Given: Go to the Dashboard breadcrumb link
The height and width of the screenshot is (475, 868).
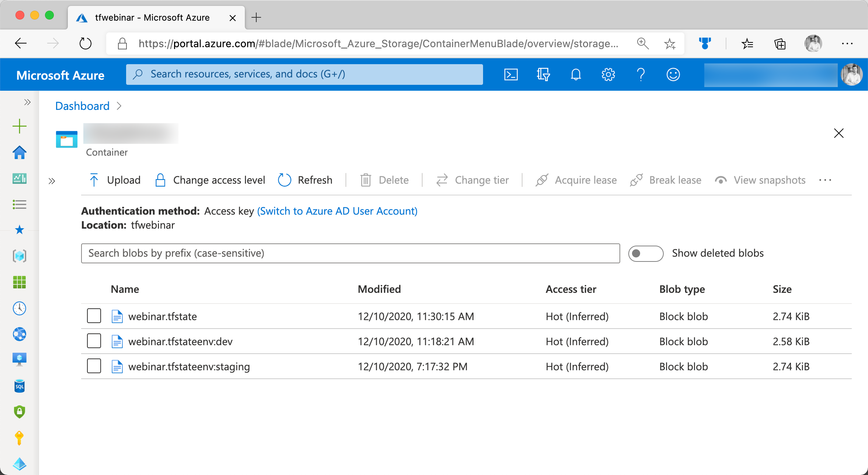Looking at the screenshot, I should [82, 106].
